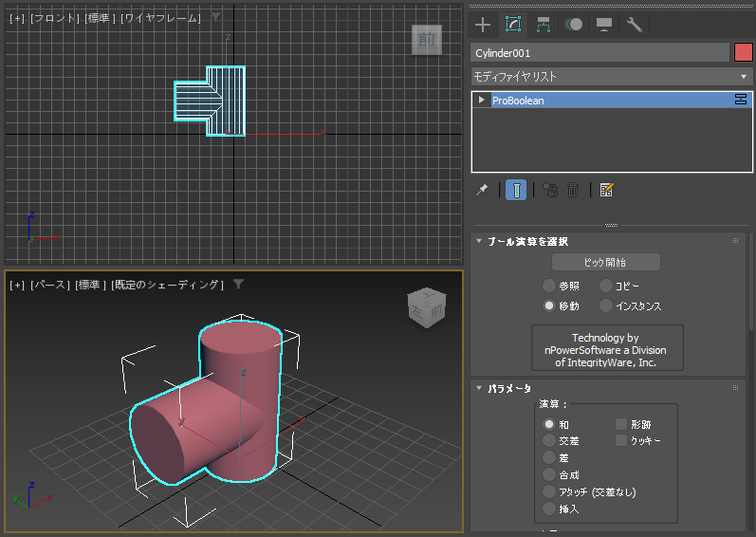
Task: Open the Create panel tab (plus icon)
Action: tap(483, 25)
